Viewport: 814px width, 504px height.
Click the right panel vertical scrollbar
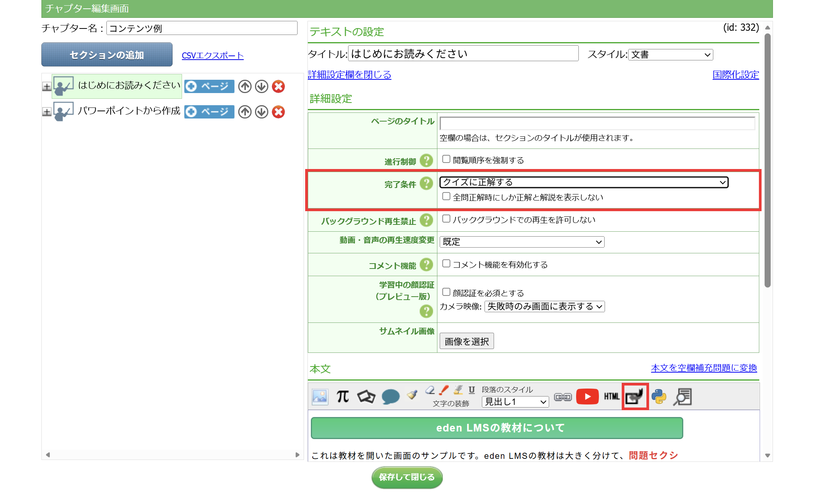[x=768, y=160]
